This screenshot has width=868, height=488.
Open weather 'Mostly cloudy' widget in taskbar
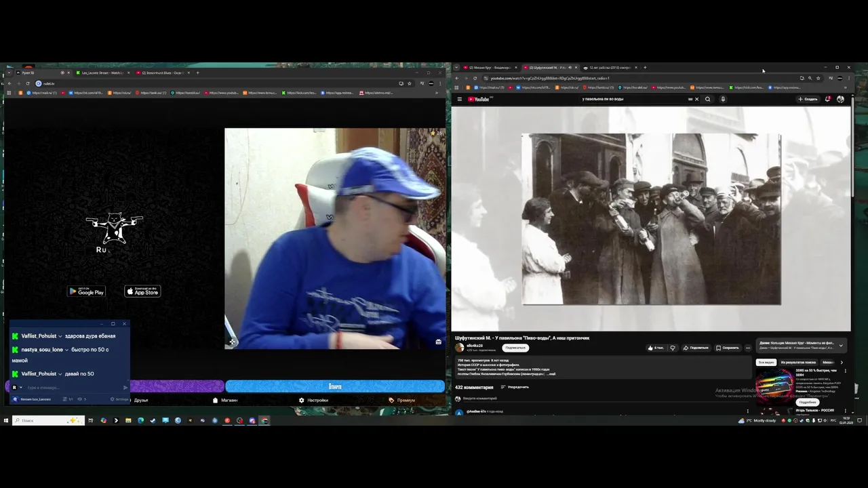[x=758, y=420]
